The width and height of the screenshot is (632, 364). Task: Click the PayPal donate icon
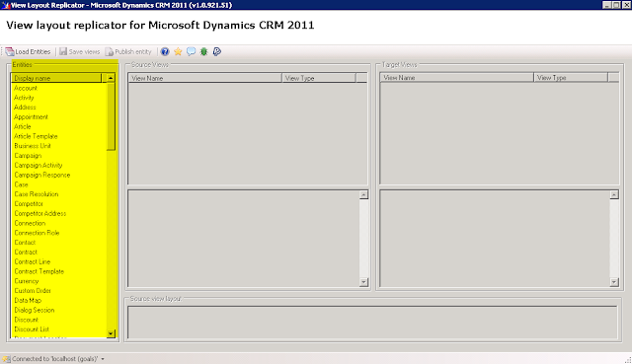click(x=217, y=51)
